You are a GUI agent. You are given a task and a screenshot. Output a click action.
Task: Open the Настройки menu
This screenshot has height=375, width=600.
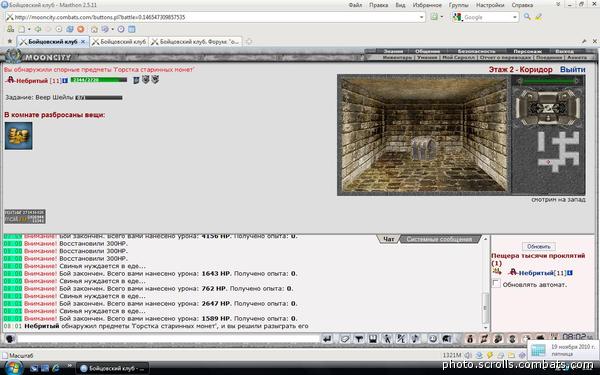pyautogui.click(x=490, y=5)
